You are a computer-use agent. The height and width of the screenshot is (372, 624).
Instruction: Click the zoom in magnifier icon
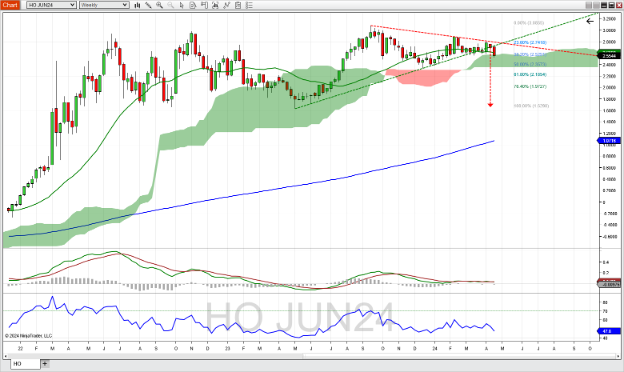(159, 5)
